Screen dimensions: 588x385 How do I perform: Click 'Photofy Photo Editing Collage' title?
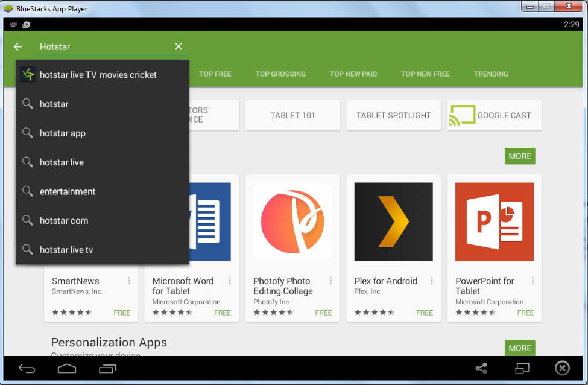283,286
